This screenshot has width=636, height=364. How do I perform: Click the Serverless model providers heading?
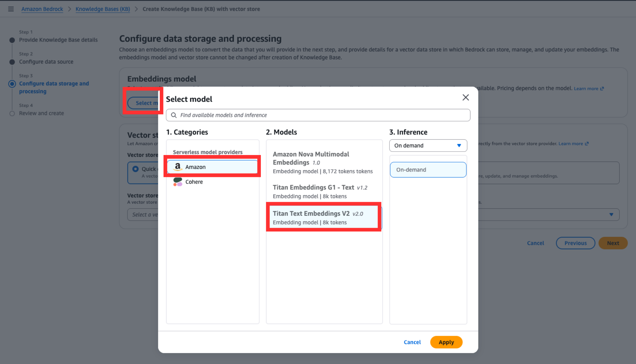tap(208, 152)
